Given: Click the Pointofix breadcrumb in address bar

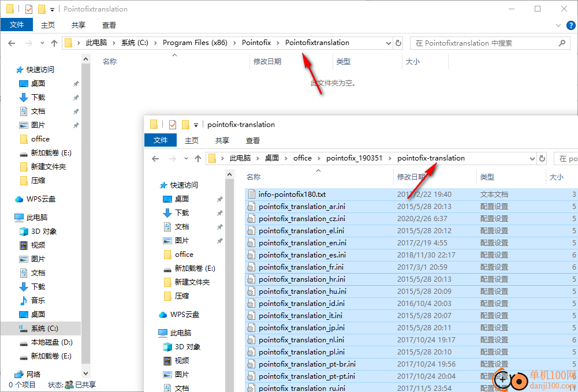Looking at the screenshot, I should click(x=256, y=43).
